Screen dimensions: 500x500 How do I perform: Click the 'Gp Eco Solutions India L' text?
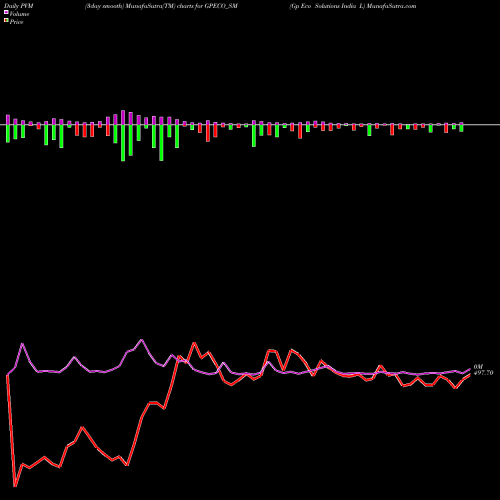click(327, 6)
